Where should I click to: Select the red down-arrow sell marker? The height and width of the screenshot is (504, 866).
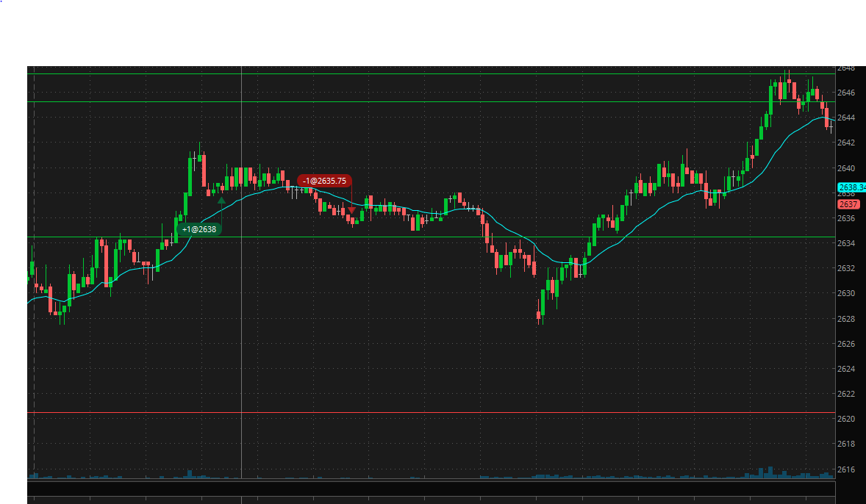[352, 210]
